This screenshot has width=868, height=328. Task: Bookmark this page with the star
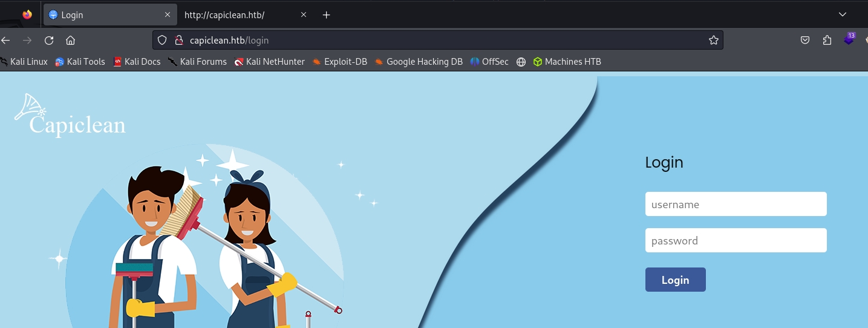(714, 41)
